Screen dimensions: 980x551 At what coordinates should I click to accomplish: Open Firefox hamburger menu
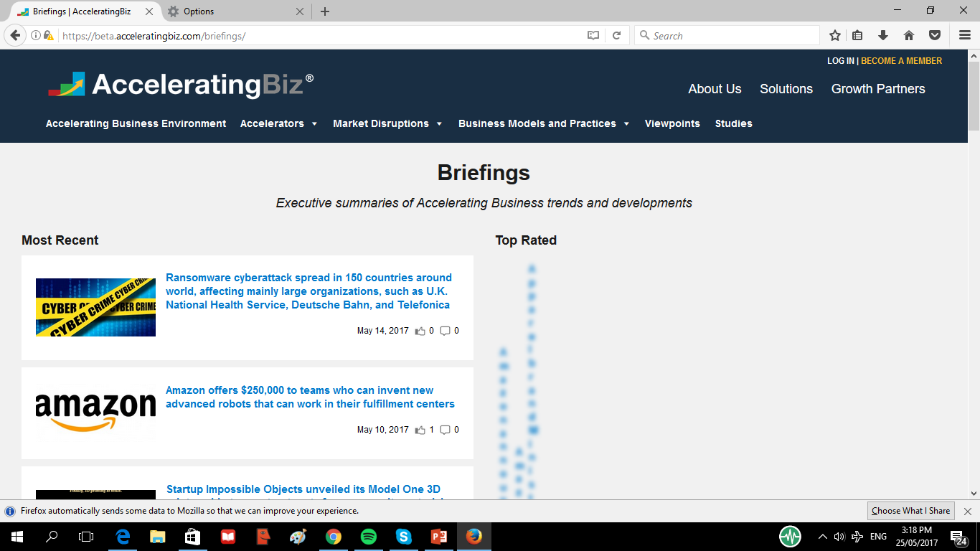[965, 35]
